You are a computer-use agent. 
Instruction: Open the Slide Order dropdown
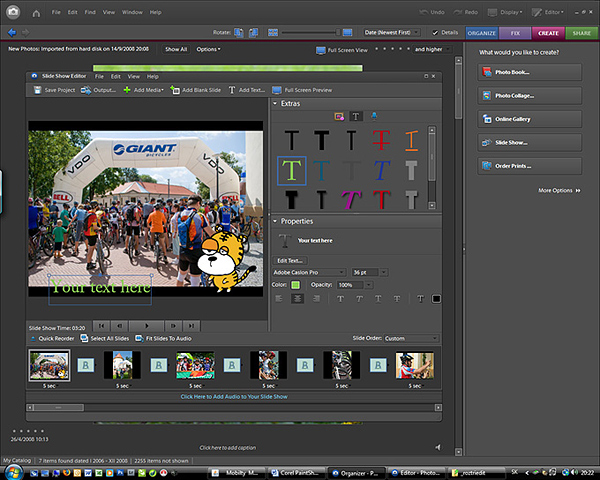pyautogui.click(x=410, y=338)
